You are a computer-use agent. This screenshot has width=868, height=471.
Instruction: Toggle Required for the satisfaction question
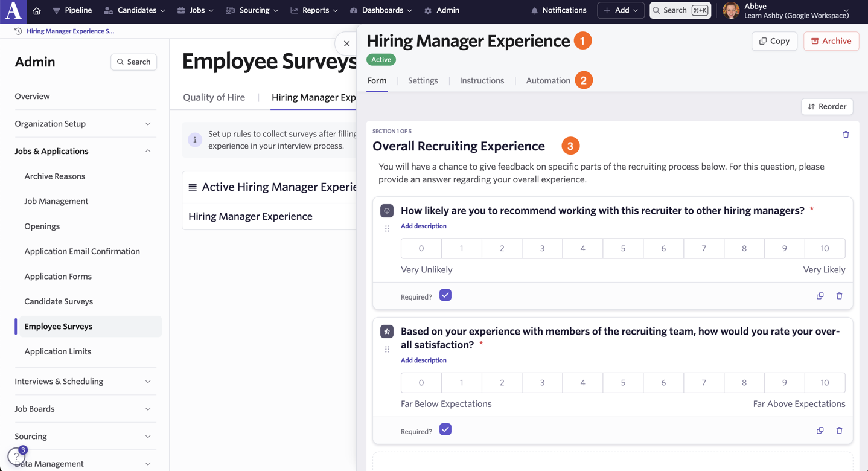445,429
